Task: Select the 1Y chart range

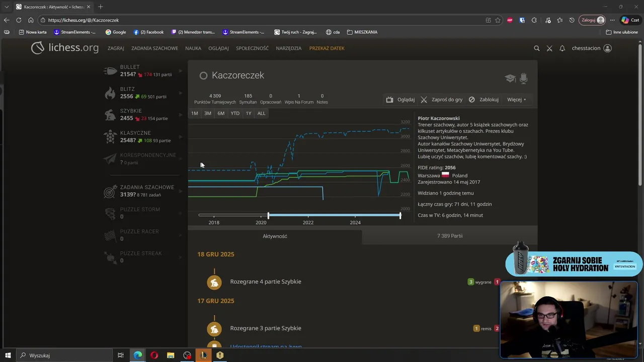Action: click(249, 113)
